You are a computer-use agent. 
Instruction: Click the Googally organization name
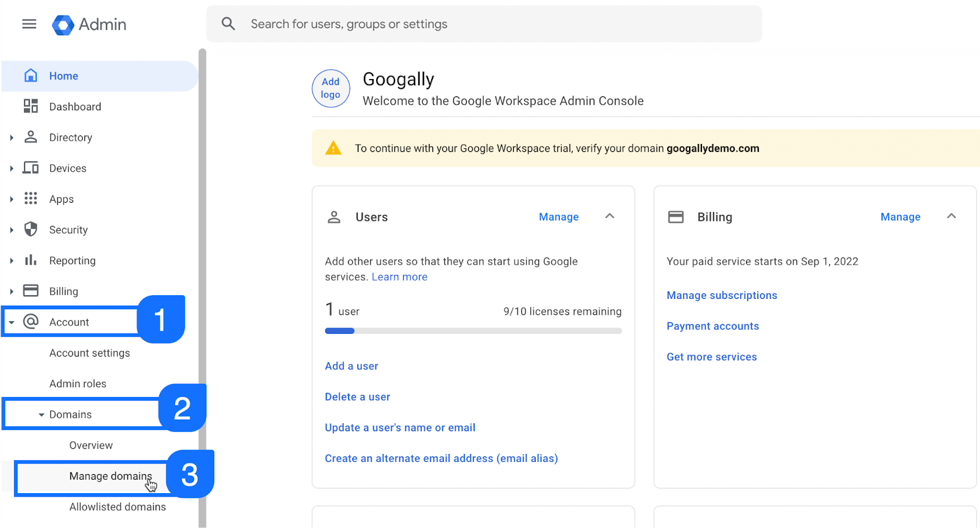pos(398,79)
